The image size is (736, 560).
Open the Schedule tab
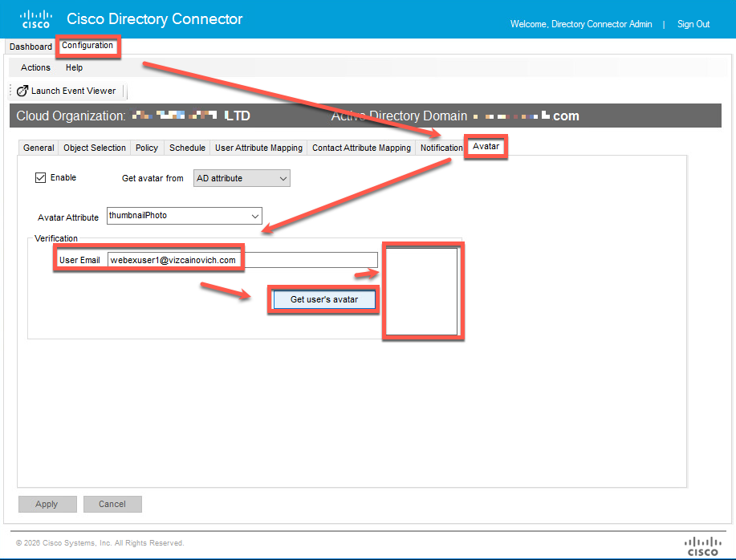pyautogui.click(x=187, y=148)
